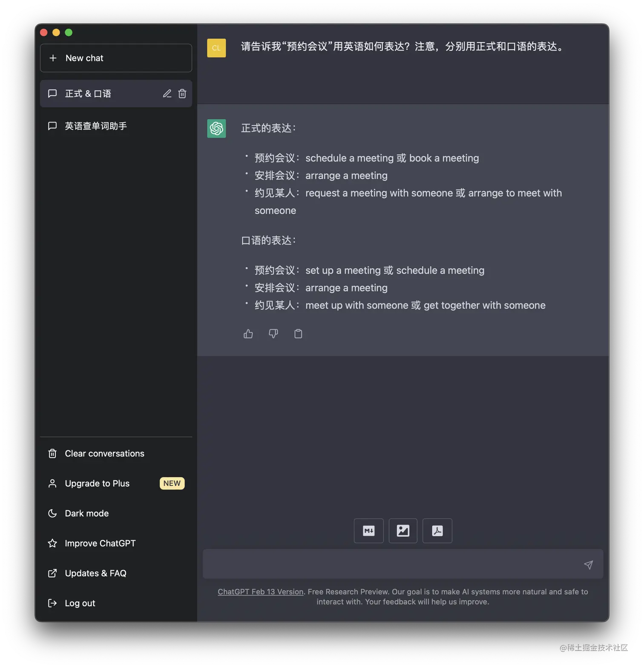Viewport: 644px width, 668px height.
Task: Start a New chat
Action: coord(116,58)
